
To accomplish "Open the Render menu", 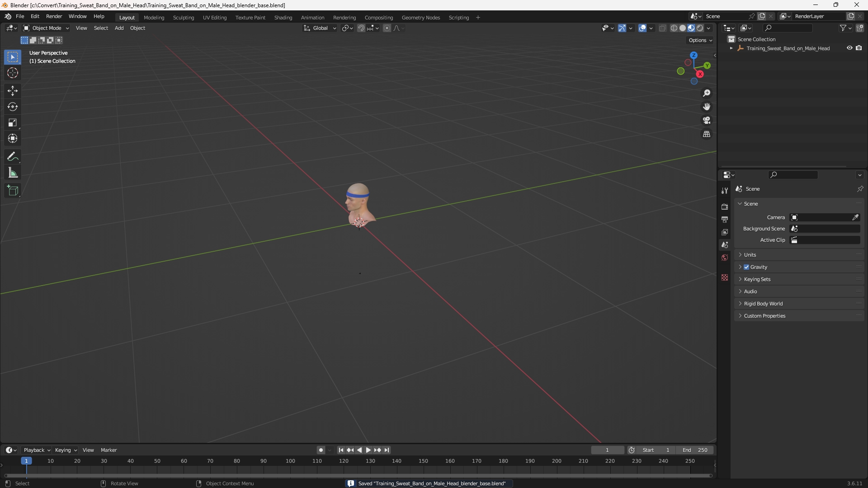I will pos(54,16).
